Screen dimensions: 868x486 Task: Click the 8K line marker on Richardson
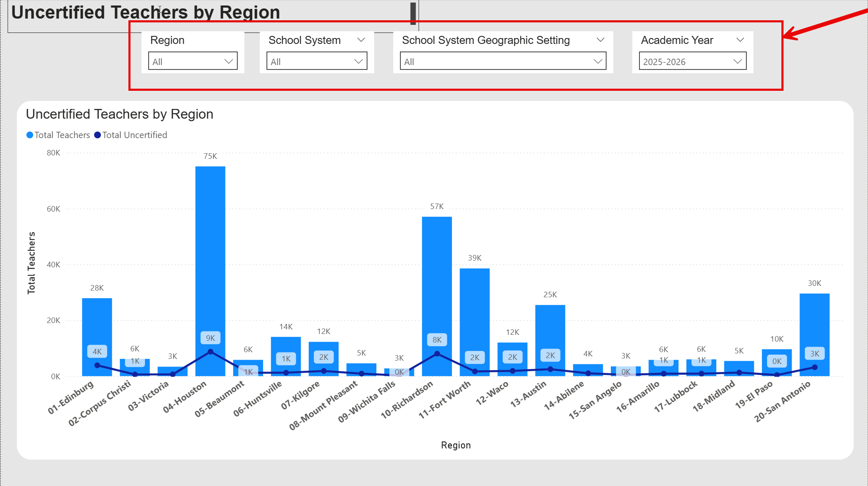(437, 354)
